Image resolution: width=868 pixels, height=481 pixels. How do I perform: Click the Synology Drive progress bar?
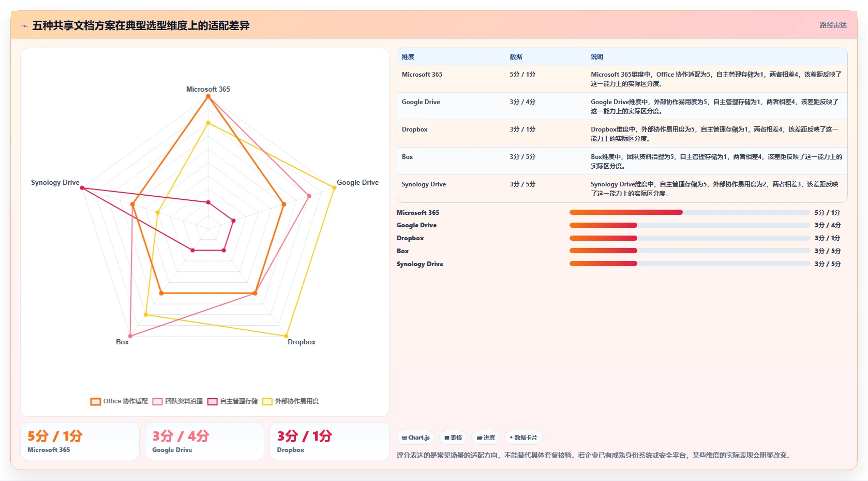[690, 264]
